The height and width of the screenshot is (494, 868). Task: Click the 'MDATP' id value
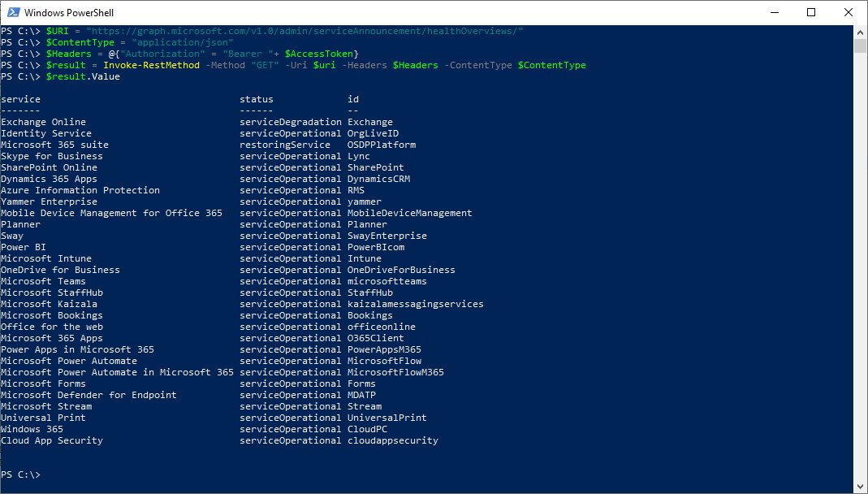tap(361, 394)
